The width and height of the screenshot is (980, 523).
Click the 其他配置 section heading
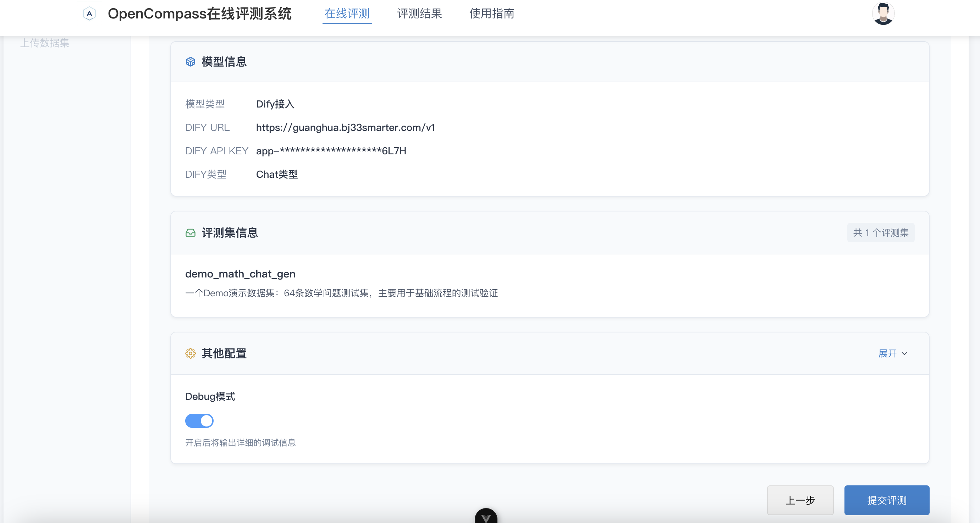tap(224, 353)
